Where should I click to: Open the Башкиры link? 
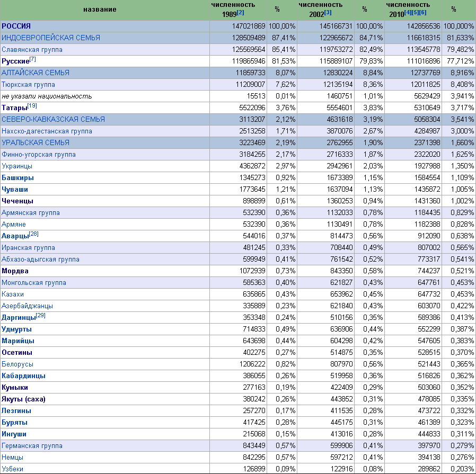[x=17, y=178]
